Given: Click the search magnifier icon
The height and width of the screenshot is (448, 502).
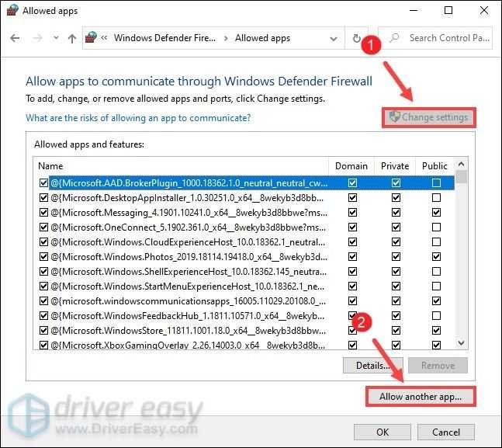Looking at the screenshot, I should pyautogui.click(x=395, y=38).
